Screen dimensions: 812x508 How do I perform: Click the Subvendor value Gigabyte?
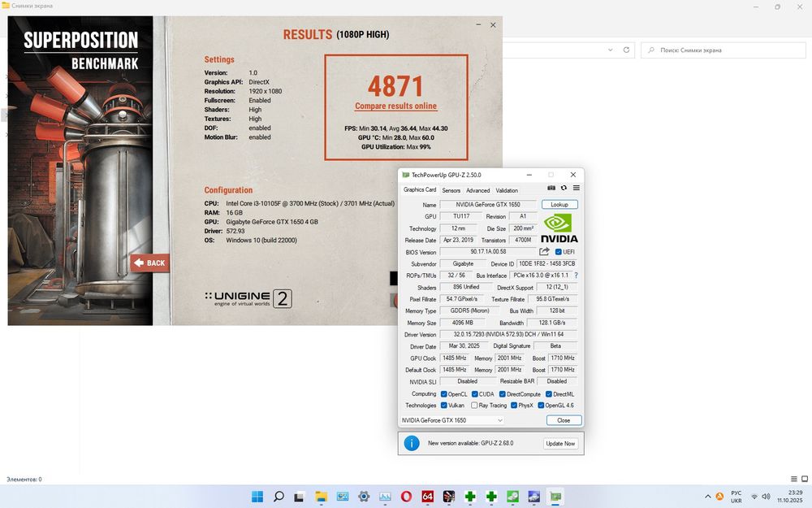[x=463, y=264]
